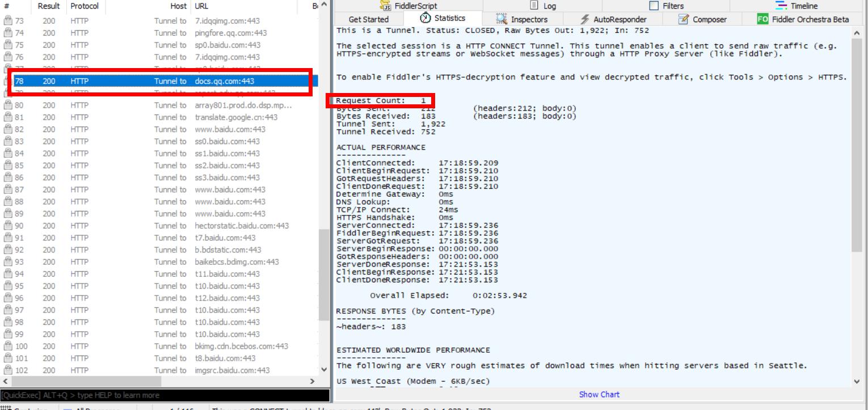
Task: Click the statistics panel scroll-down arrow
Action: [x=857, y=381]
